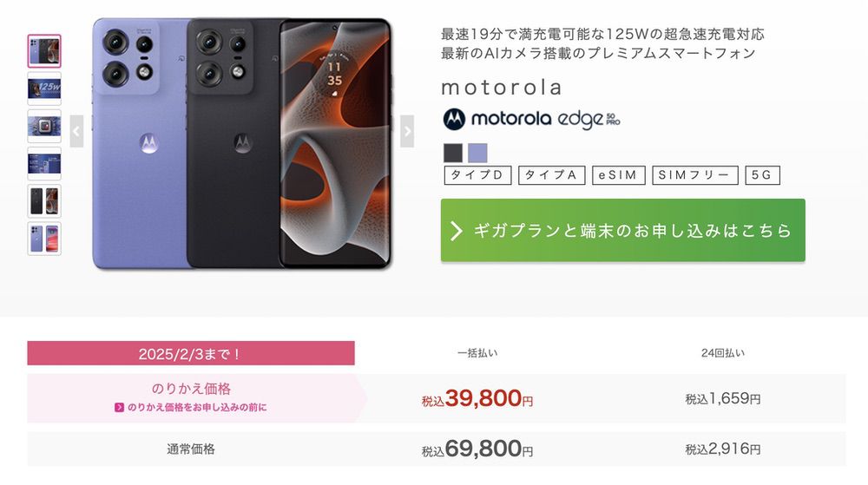Click the previous image arrow in gallery
The width and height of the screenshot is (868, 485).
coord(76,131)
